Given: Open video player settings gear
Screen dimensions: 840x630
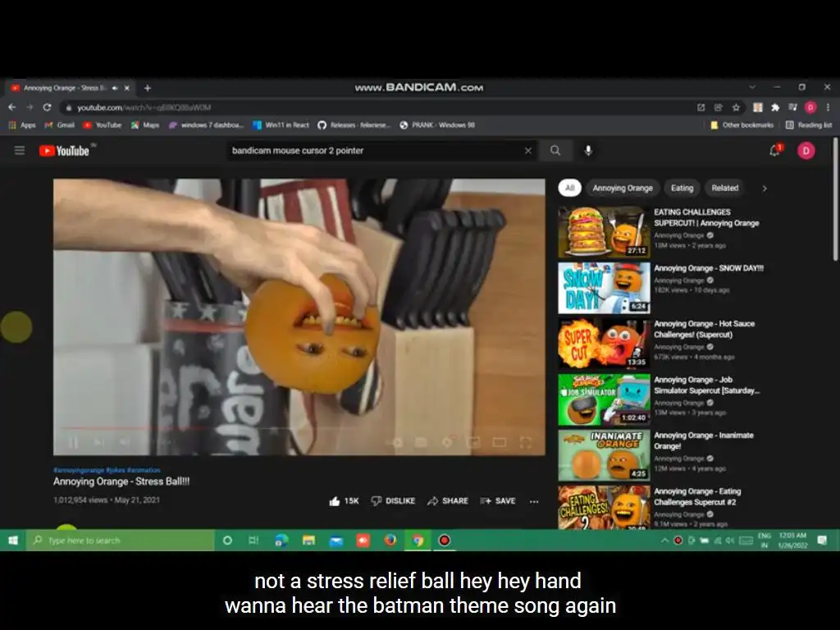Looking at the screenshot, I should pos(447,442).
